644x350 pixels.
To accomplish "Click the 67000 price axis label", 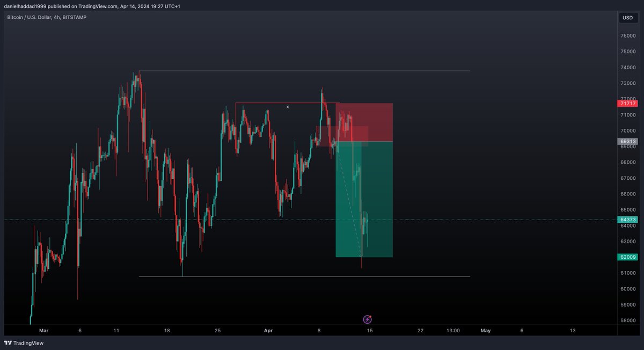I will tap(628, 178).
